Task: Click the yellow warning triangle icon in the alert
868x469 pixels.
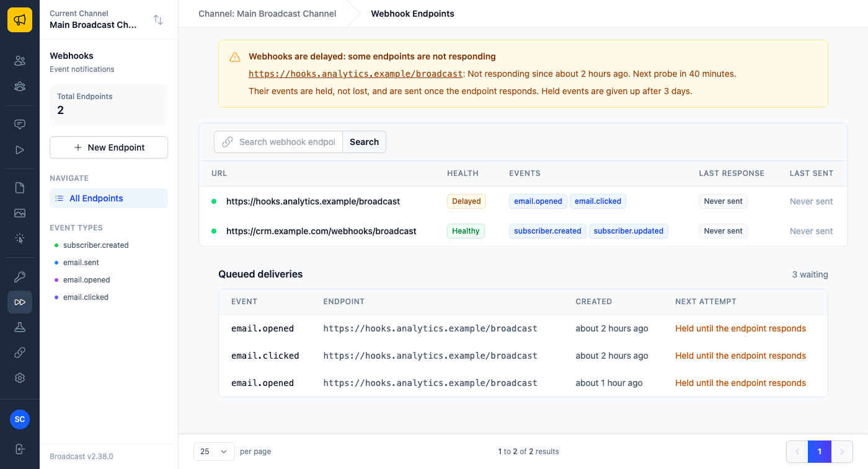Action: click(235, 57)
